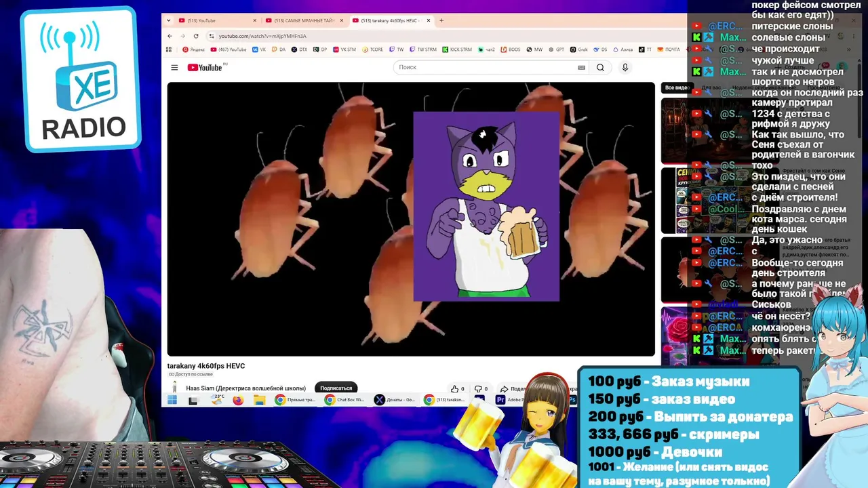Open the on-screen keyboard in search box

tap(581, 67)
